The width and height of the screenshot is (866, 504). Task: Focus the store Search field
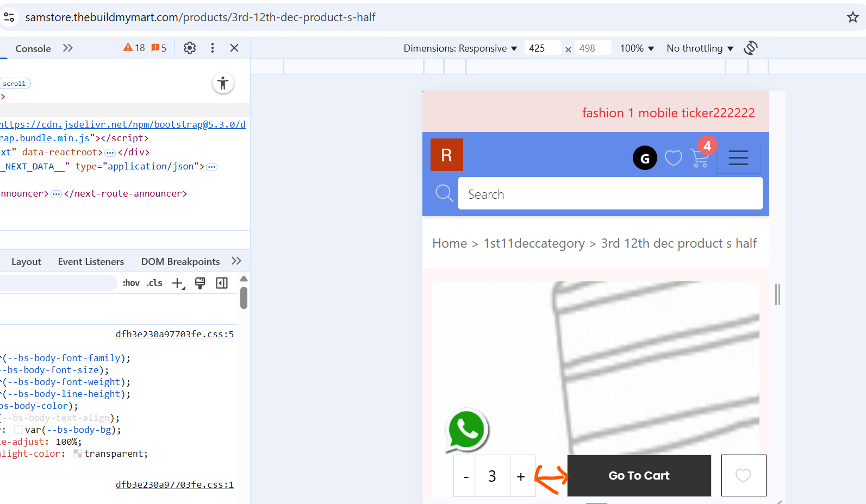pos(610,193)
